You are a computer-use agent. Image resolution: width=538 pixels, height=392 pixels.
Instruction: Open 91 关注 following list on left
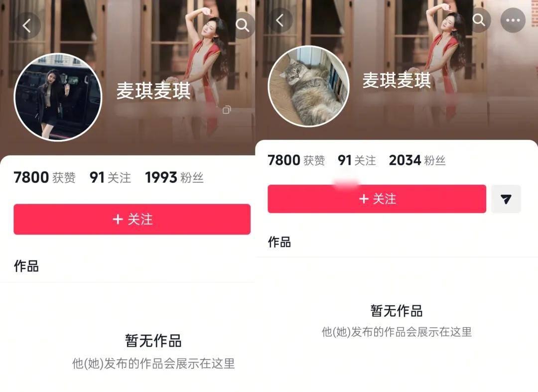pyautogui.click(x=110, y=178)
